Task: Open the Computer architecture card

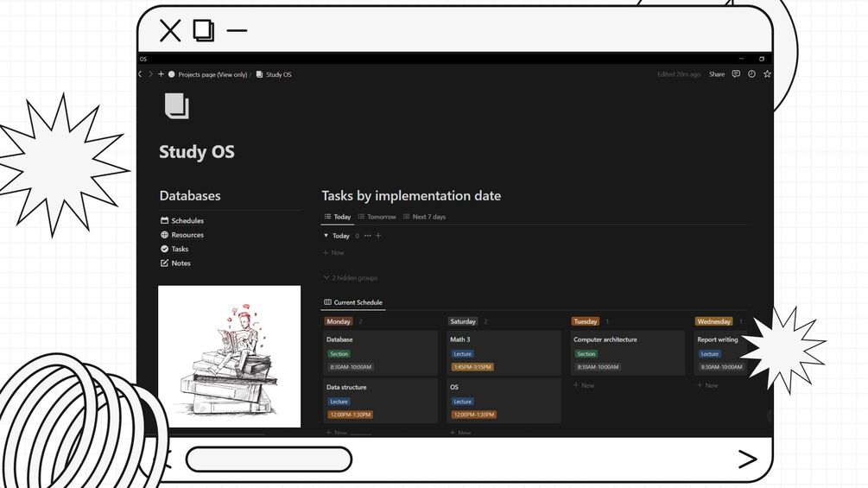Action: [x=627, y=352]
